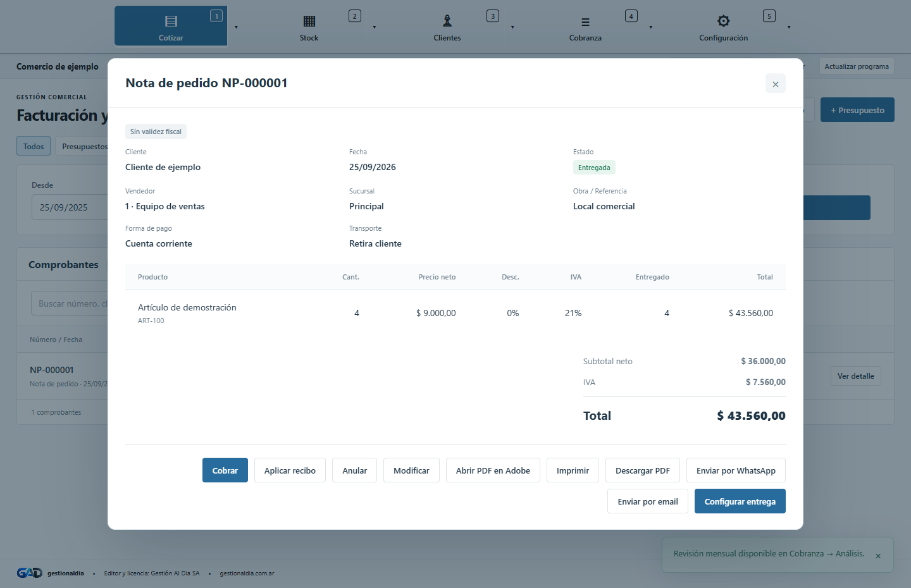Screen dimensions: 911x588
Task: Click the + Presupuesto button
Action: click(857, 110)
